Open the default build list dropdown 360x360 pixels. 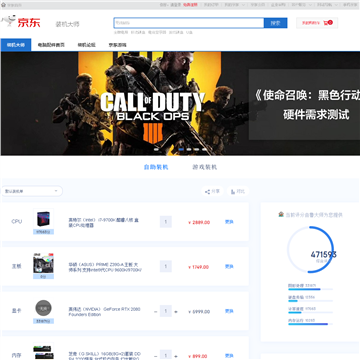(32, 191)
